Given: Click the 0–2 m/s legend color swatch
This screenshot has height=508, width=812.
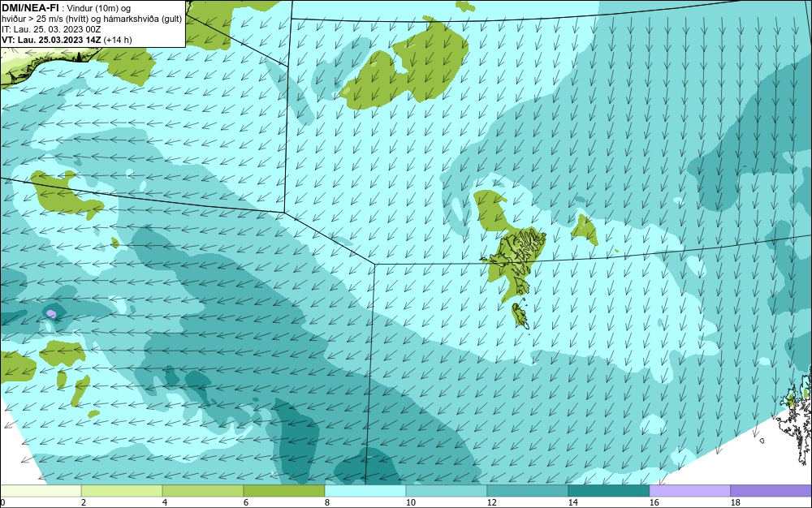Looking at the screenshot, I should [41, 490].
